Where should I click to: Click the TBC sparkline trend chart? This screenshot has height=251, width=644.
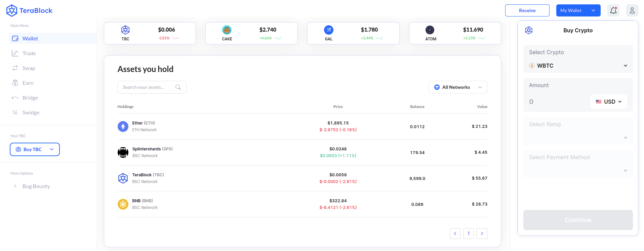[x=176, y=38]
